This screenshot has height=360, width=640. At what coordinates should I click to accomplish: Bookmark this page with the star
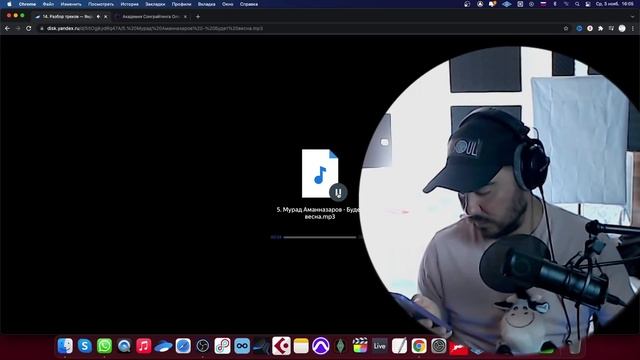[566, 29]
